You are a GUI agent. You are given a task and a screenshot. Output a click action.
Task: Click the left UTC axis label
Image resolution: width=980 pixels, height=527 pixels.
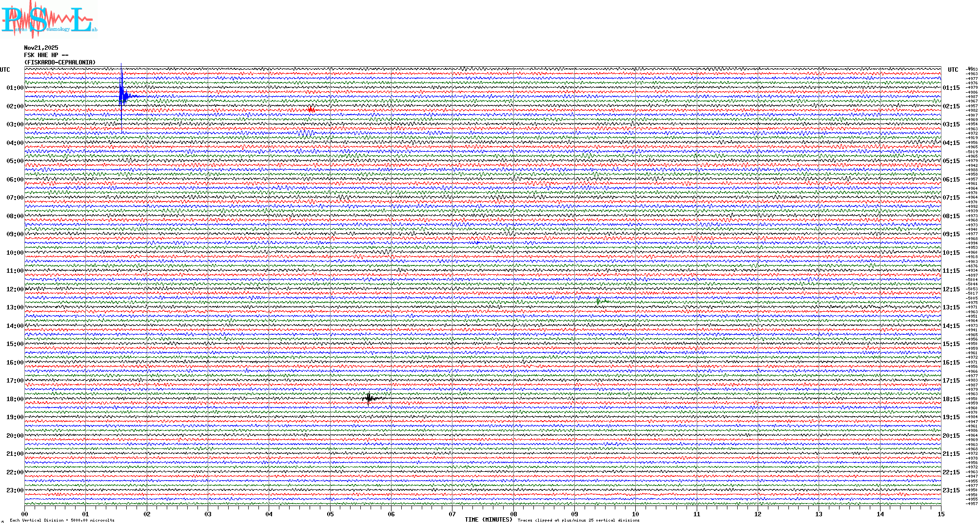coord(5,70)
